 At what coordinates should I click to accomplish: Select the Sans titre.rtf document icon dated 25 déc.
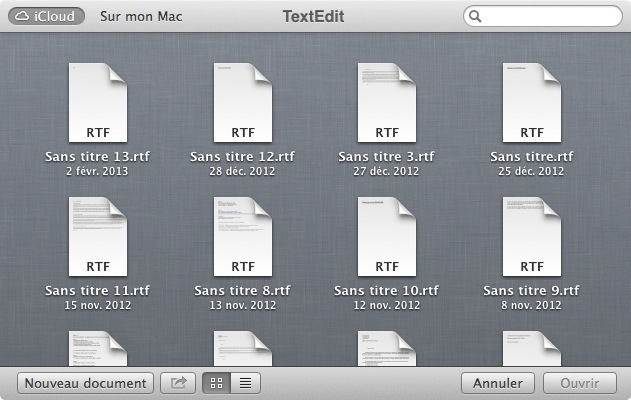point(532,103)
